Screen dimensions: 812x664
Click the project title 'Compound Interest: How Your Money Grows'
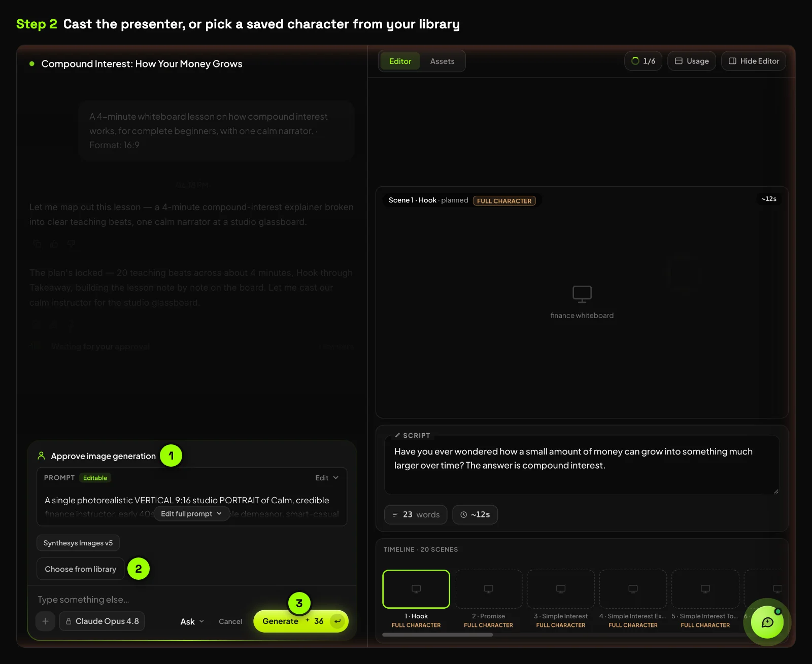click(142, 64)
